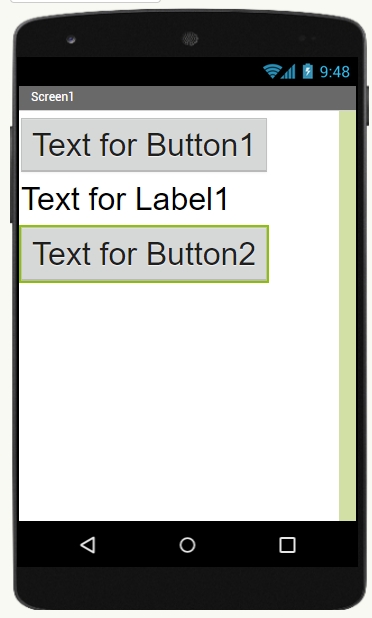Tap the back triangle navigation icon
372x618 pixels.
[x=87, y=545]
